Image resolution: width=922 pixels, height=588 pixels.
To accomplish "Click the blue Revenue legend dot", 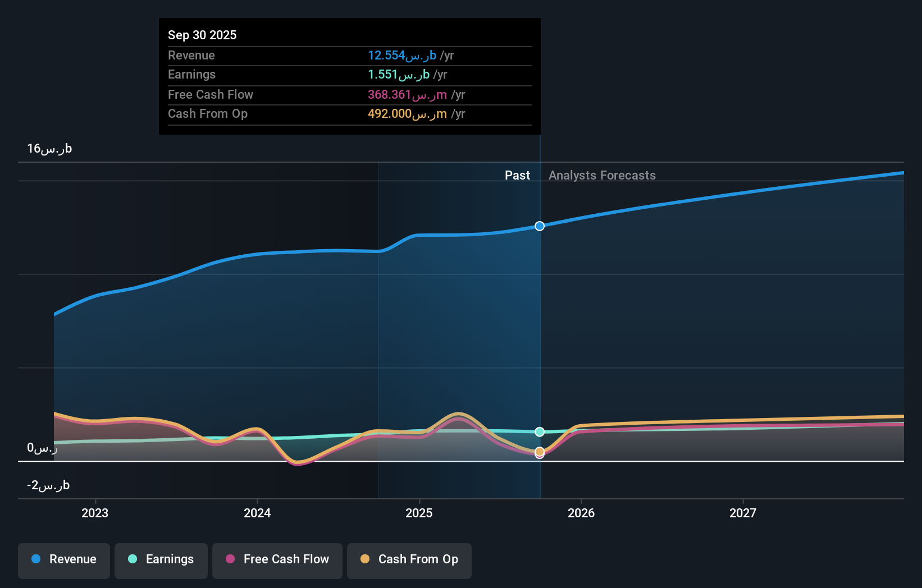I will coord(35,559).
